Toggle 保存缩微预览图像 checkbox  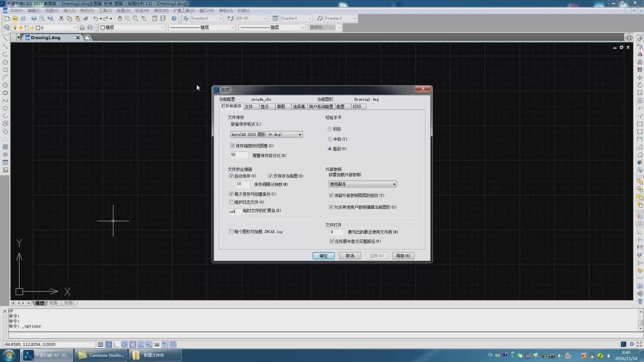(232, 146)
